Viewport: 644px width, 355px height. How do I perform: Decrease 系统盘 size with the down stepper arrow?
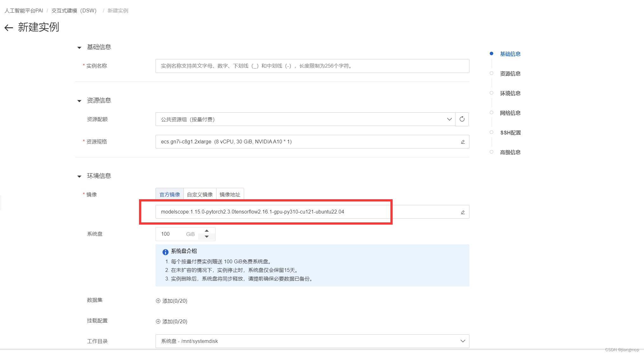coord(207,237)
